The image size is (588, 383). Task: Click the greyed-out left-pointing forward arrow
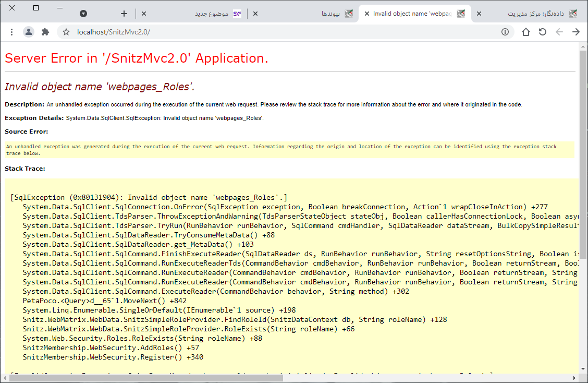[559, 32]
